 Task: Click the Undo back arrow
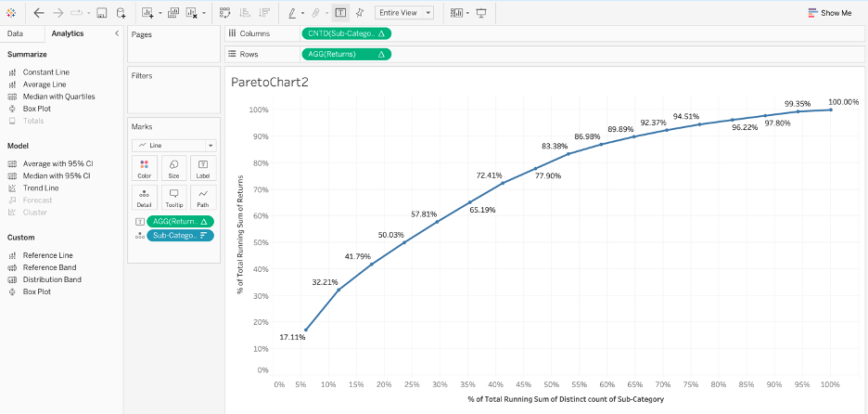pos(39,13)
